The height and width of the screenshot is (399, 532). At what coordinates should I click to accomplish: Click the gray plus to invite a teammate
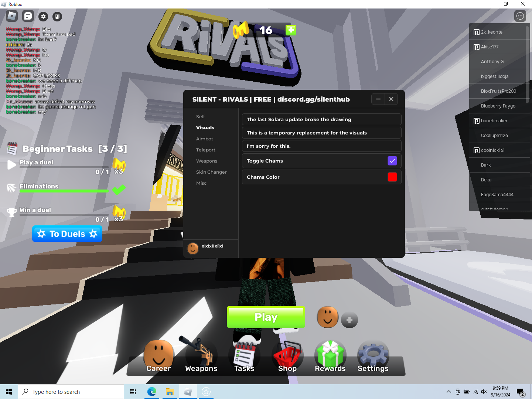click(x=349, y=320)
